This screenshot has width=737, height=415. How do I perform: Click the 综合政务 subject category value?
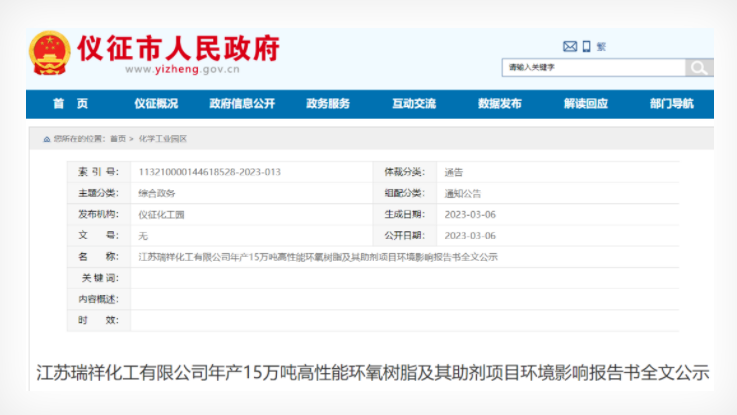(157, 193)
